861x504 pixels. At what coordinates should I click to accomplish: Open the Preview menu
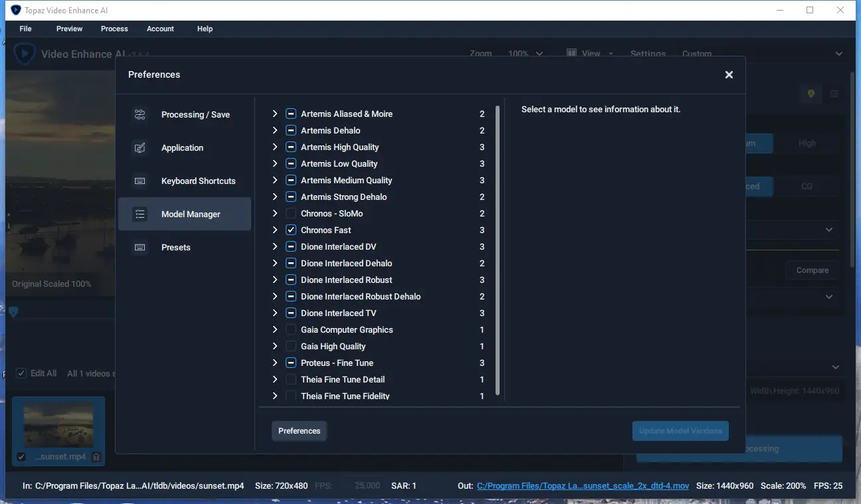[x=70, y=29]
